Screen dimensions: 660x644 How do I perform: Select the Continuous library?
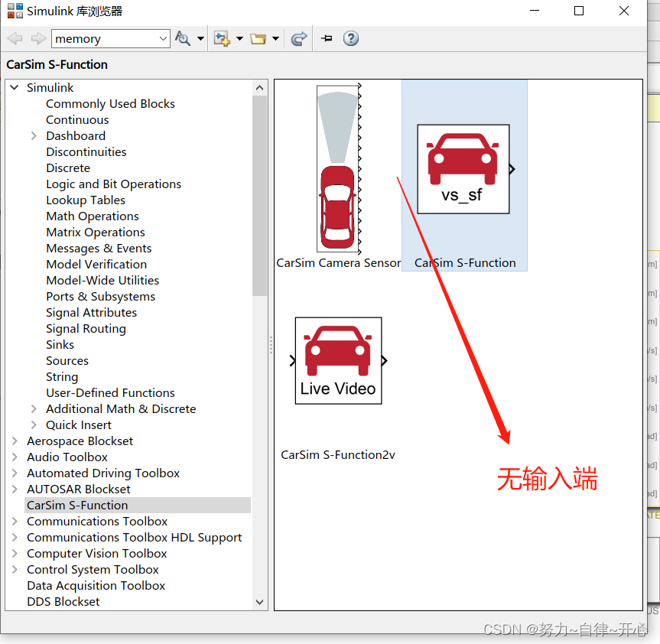(x=77, y=120)
